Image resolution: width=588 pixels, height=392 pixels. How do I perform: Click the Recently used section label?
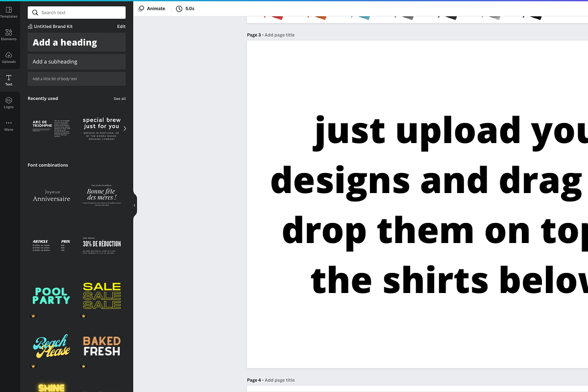43,98
